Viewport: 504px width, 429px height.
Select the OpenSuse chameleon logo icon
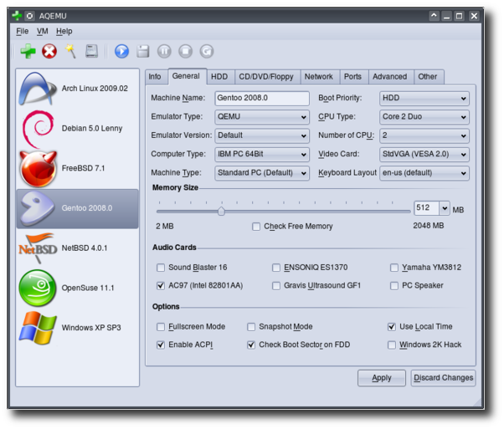point(38,288)
